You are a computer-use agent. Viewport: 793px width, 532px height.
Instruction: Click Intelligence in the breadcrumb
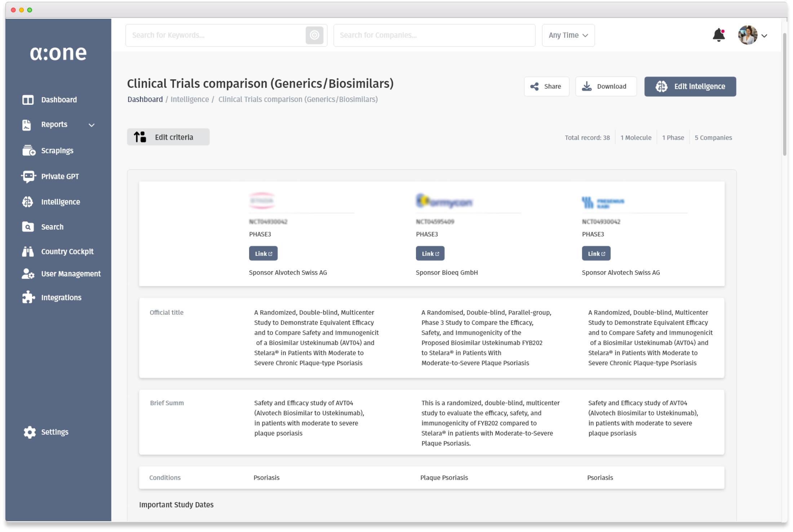[190, 99]
